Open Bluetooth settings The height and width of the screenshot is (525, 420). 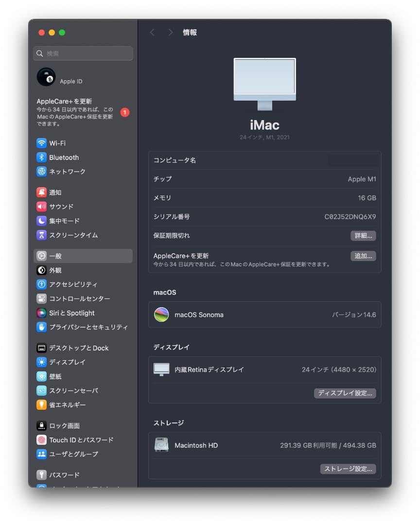point(63,157)
